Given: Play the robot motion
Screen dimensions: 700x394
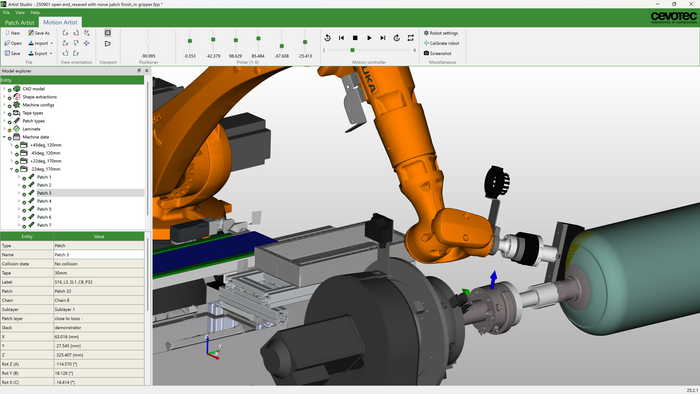Looking at the screenshot, I should [369, 38].
